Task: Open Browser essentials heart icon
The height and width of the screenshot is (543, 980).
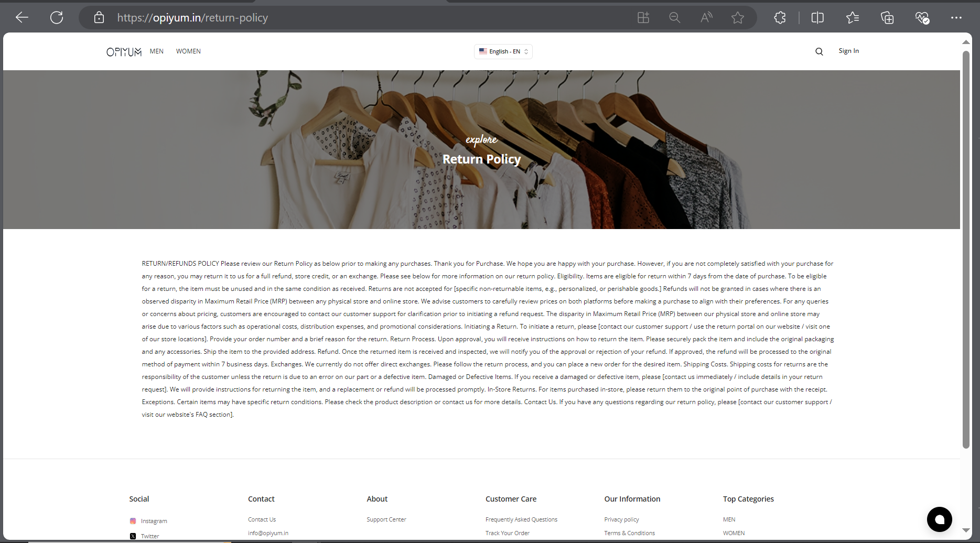Action: [922, 18]
